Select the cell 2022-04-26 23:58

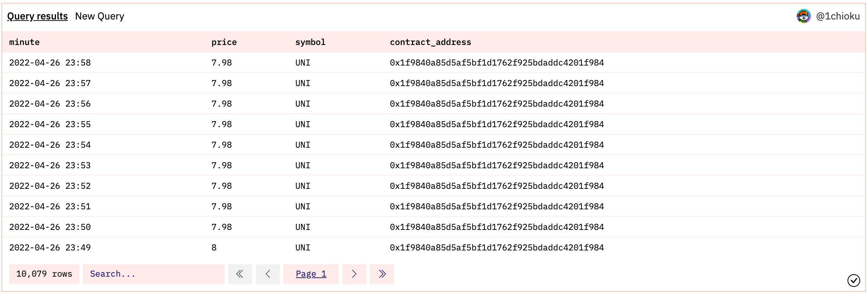(x=50, y=63)
